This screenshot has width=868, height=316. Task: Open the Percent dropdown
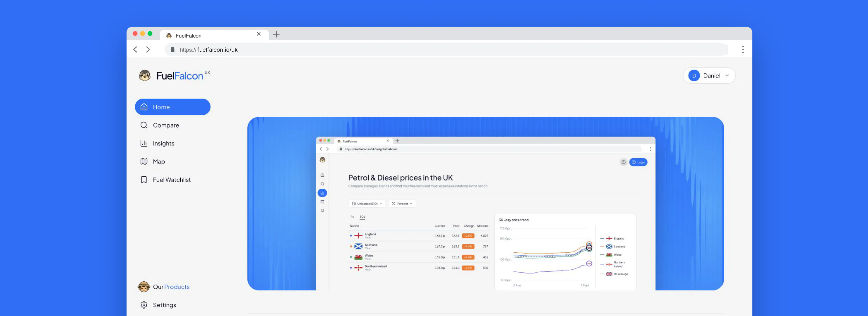tap(402, 204)
